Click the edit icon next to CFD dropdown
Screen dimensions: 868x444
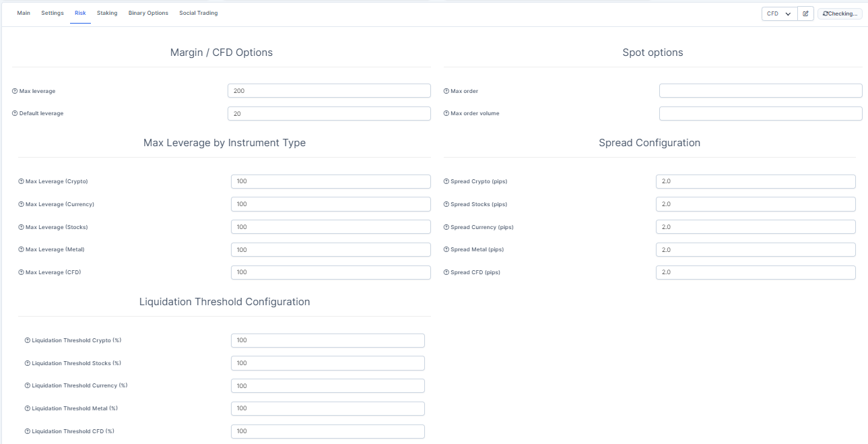[805, 13]
